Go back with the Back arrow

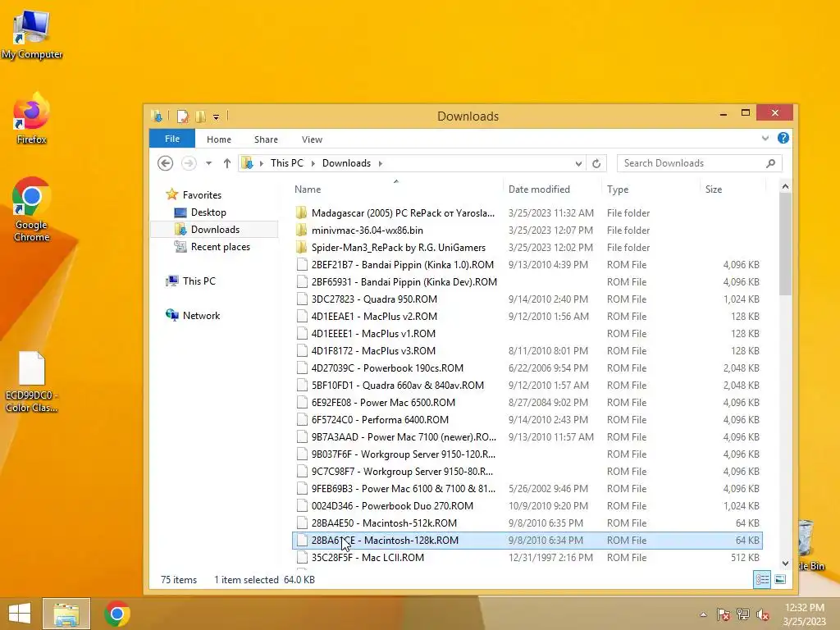[166, 163]
